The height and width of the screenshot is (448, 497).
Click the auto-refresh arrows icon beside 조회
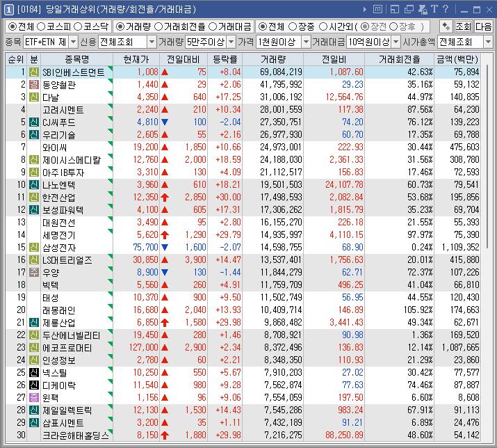click(x=446, y=26)
